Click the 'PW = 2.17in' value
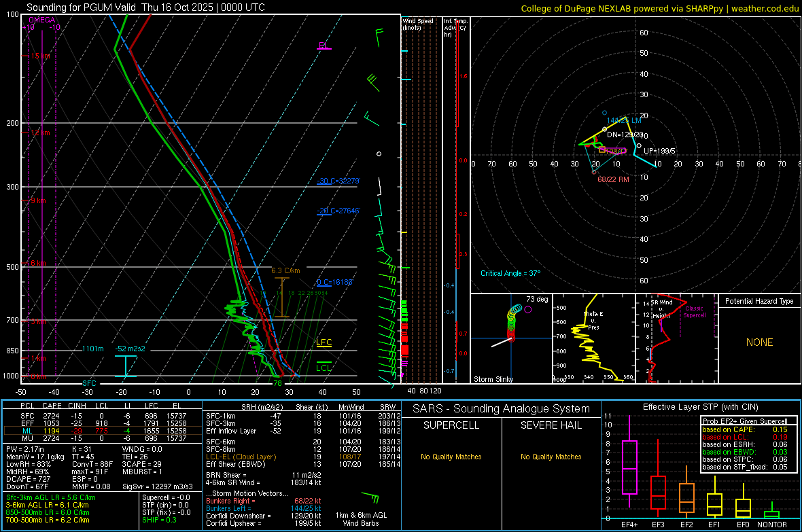Image resolution: width=802 pixels, height=532 pixels. (x=25, y=449)
